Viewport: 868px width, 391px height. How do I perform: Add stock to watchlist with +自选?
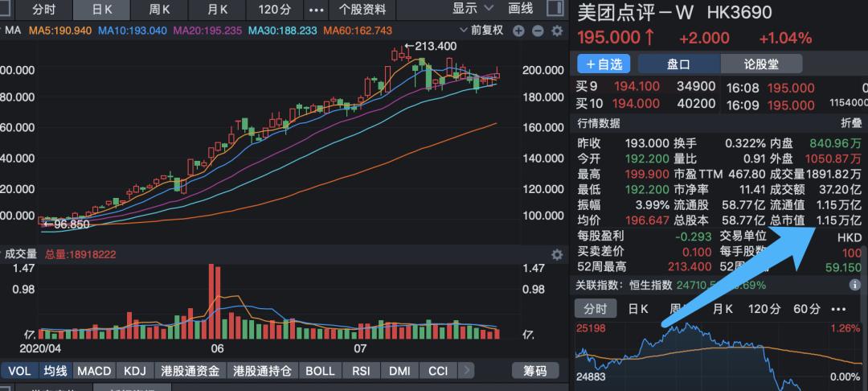click(x=604, y=64)
